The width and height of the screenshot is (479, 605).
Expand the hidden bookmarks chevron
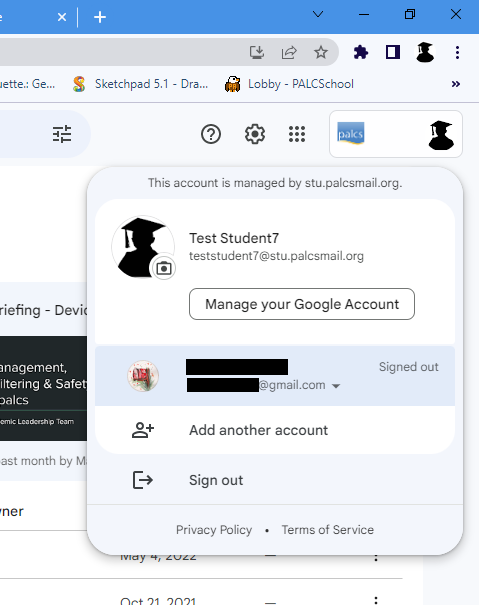coord(456,84)
